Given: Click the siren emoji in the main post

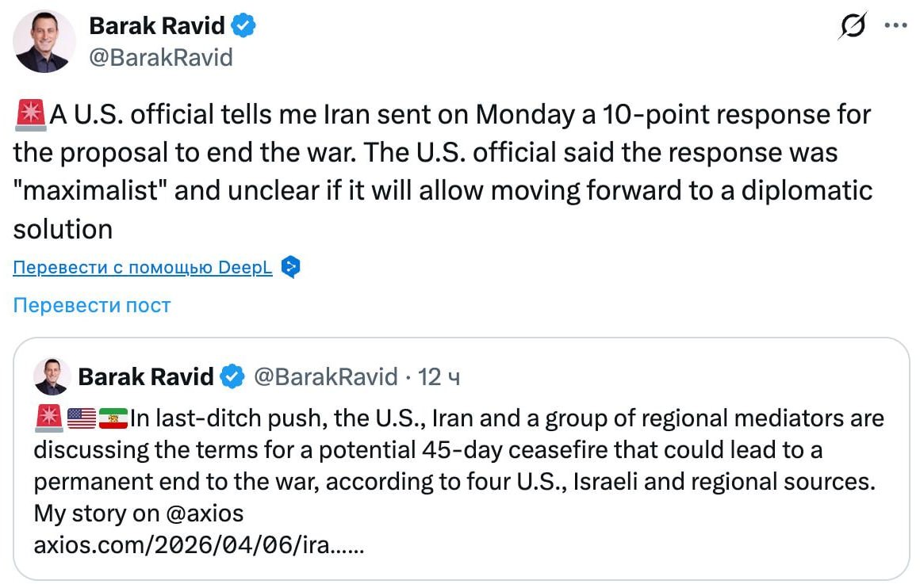Looking at the screenshot, I should 30,115.
